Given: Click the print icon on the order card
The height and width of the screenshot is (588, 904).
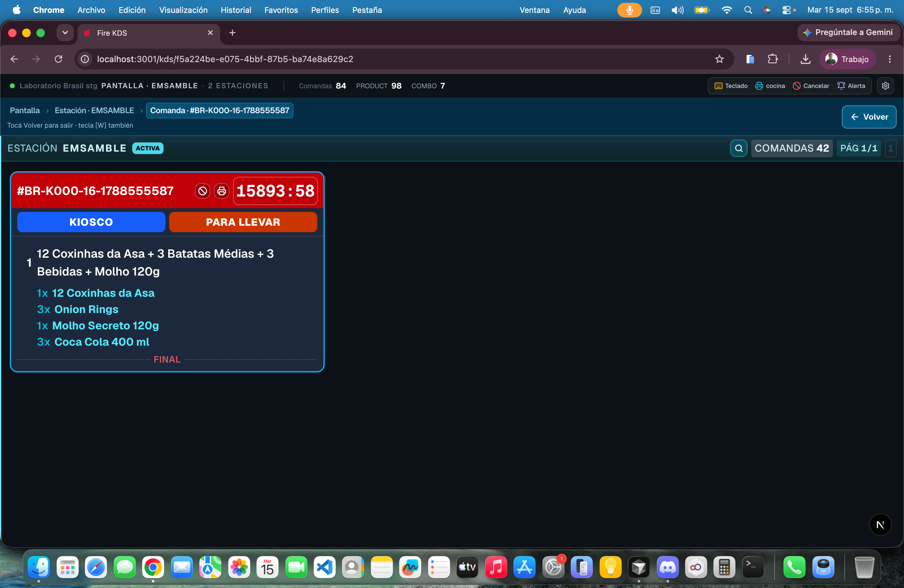Looking at the screenshot, I should (221, 191).
